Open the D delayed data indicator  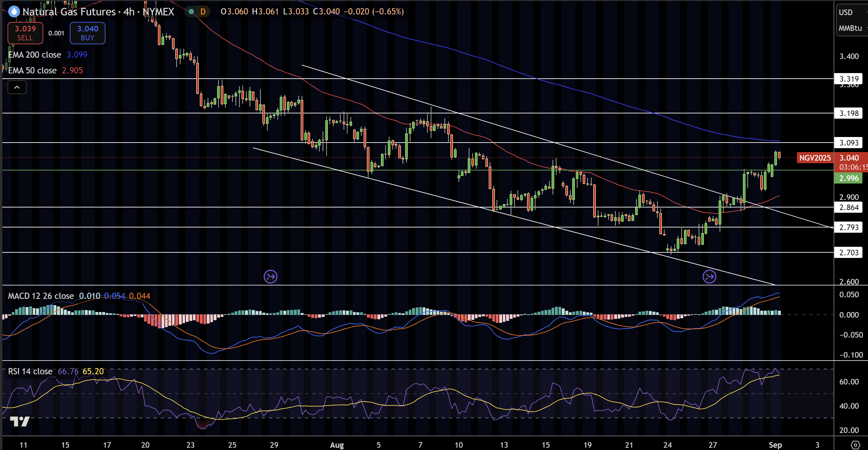pyautogui.click(x=203, y=12)
